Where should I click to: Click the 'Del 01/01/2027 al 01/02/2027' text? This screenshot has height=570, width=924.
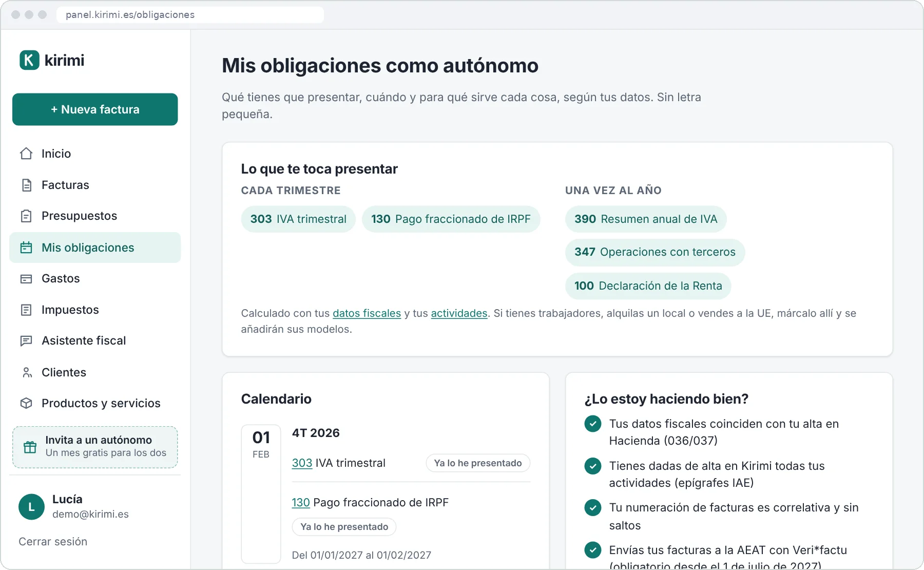pos(361,555)
